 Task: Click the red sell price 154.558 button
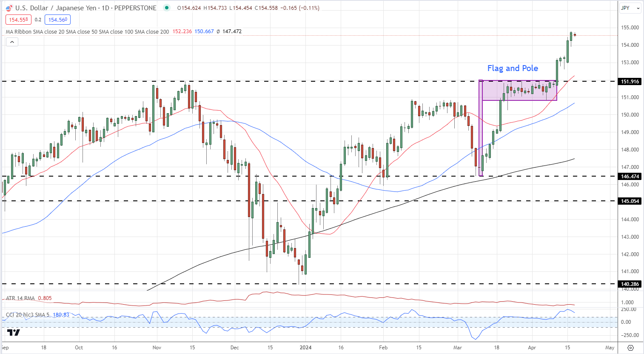(18, 20)
